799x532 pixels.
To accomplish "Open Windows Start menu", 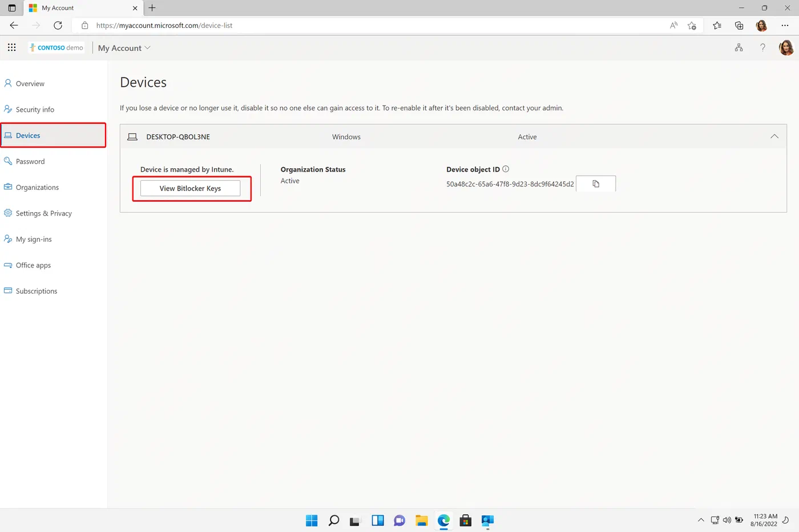I will point(312,520).
